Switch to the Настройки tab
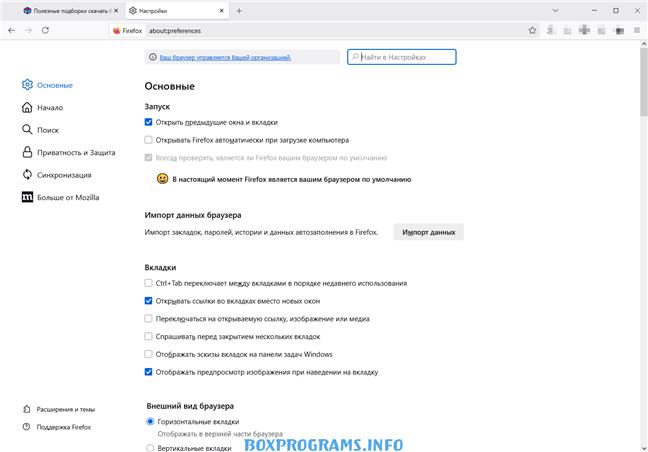This screenshot has height=452, width=648. [x=176, y=11]
